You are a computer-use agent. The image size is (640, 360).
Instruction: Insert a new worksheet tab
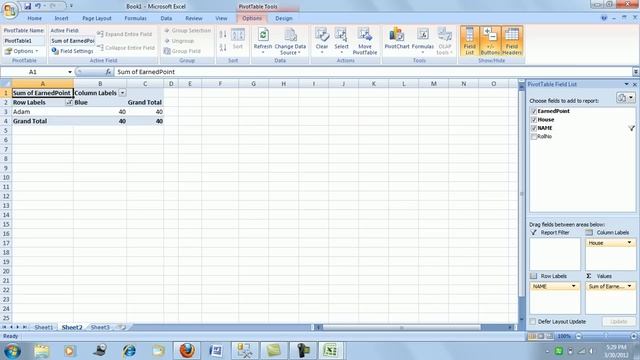click(122, 327)
